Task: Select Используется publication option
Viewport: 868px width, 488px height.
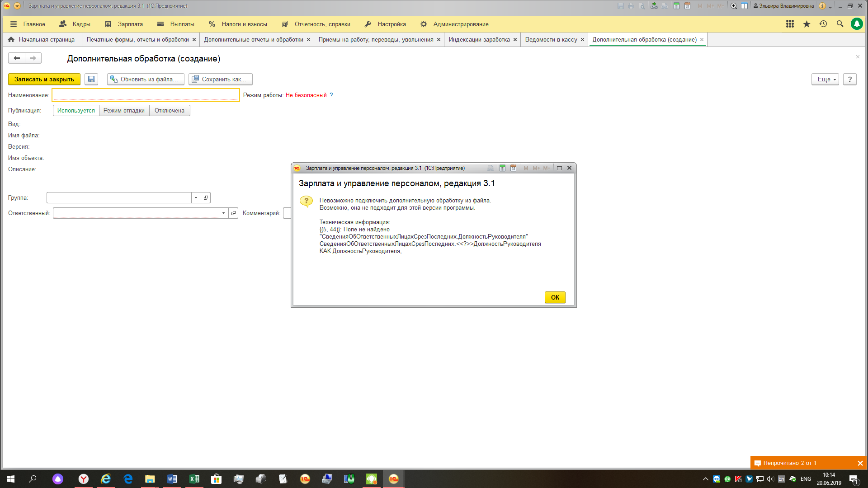Action: coord(76,110)
